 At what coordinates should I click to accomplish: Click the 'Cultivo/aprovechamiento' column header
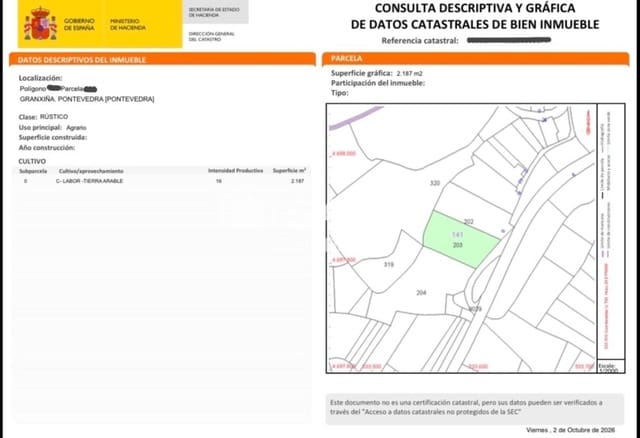91,171
